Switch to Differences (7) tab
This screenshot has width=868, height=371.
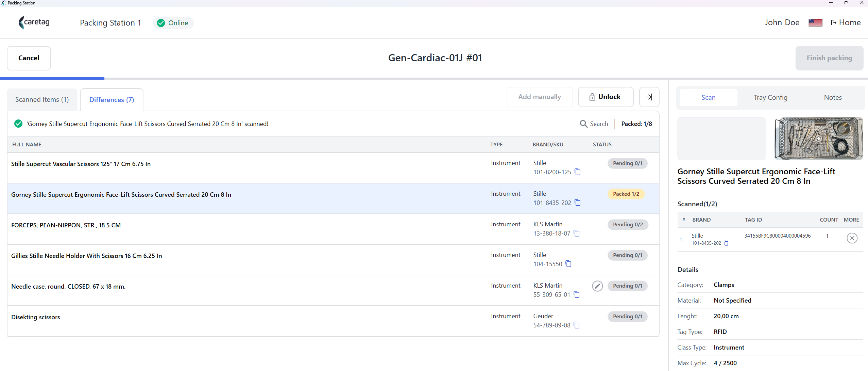pos(112,100)
